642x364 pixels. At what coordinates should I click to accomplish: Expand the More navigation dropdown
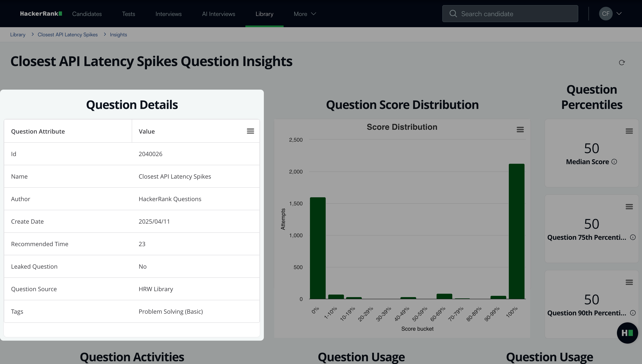point(305,14)
